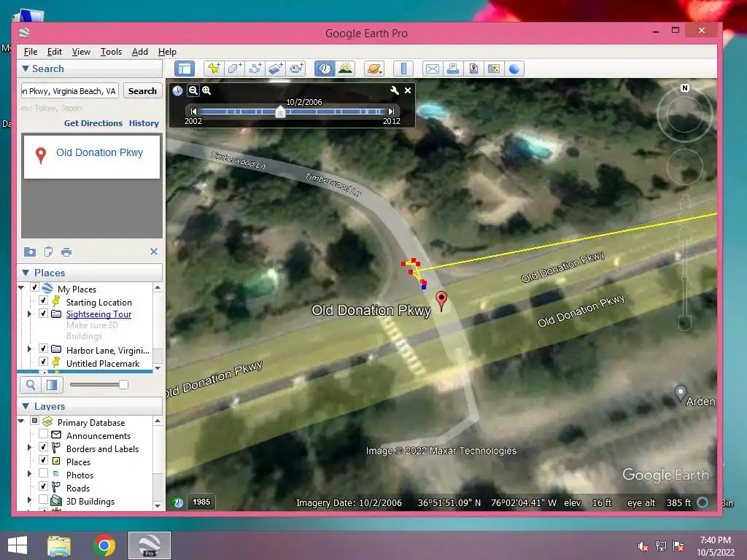Collapse the Primary Database tree
This screenshot has height=560, width=747.
tap(21, 421)
